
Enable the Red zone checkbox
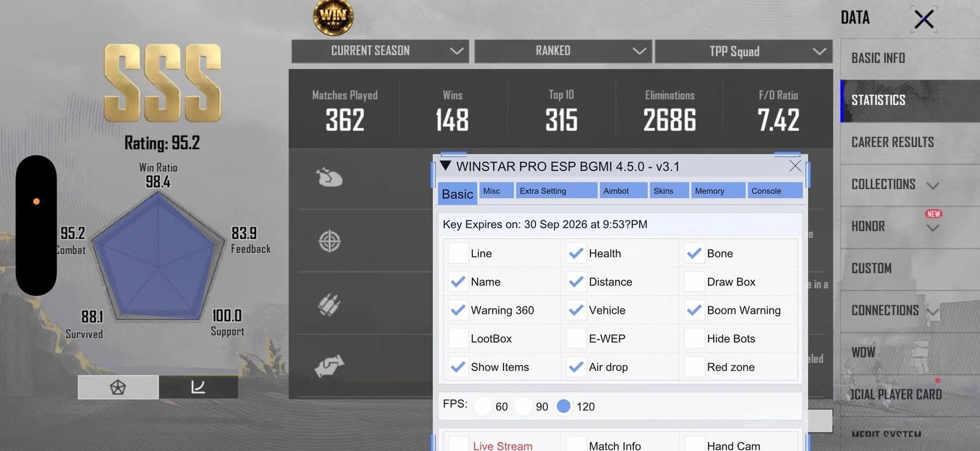tap(695, 367)
